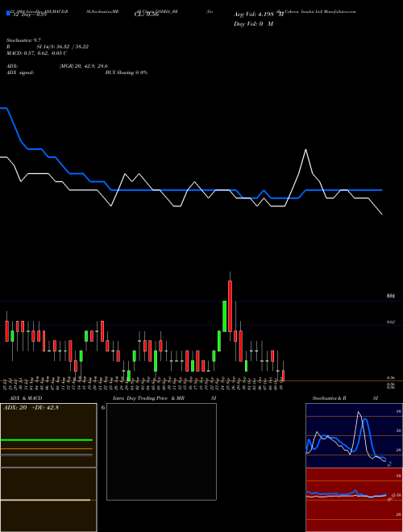The width and height of the screenshot is (403, 532).
Task: Click the RSI 14/3 value 36.32 / 58.22
Action: point(63,47)
